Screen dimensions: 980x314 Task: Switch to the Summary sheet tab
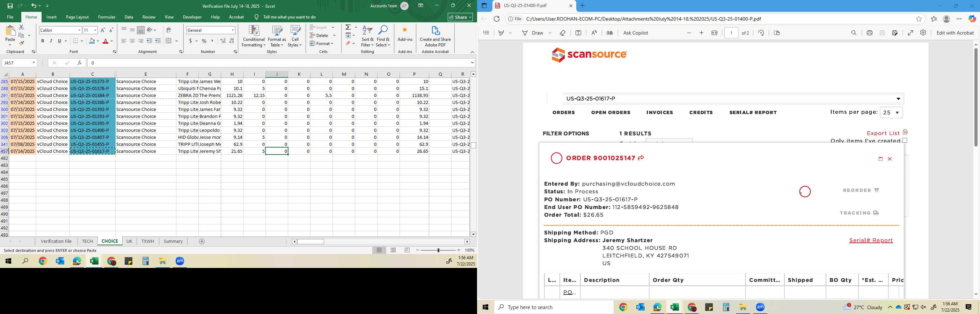coord(173,241)
